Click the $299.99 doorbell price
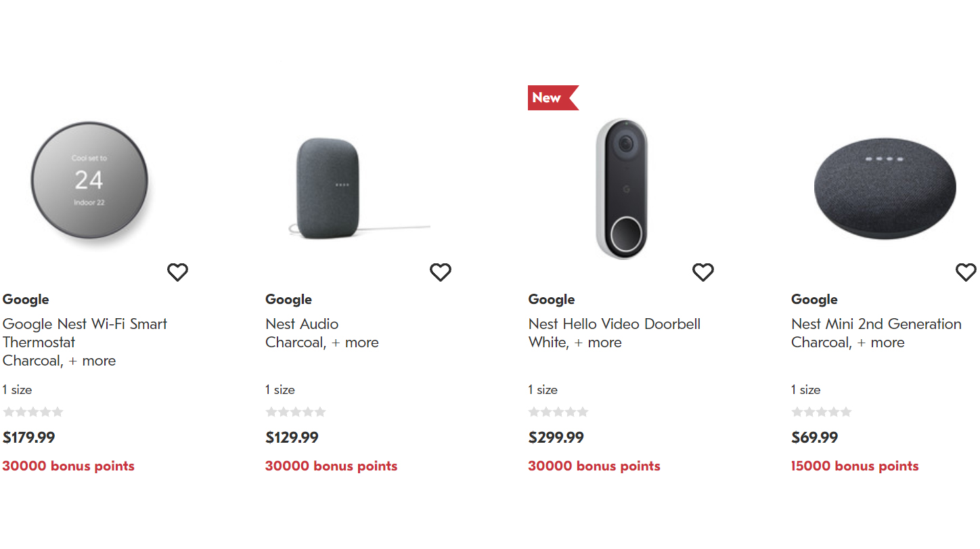This screenshot has height=549, width=980. [x=556, y=437]
